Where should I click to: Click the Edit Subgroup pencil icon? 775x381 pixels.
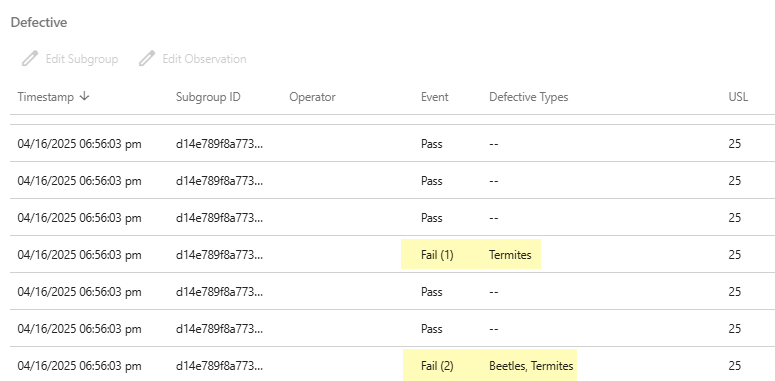point(30,59)
